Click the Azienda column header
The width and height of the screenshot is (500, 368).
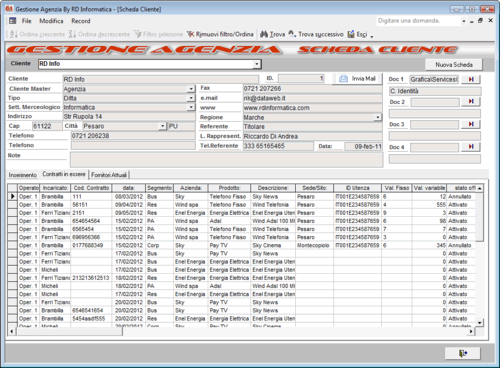tap(191, 188)
